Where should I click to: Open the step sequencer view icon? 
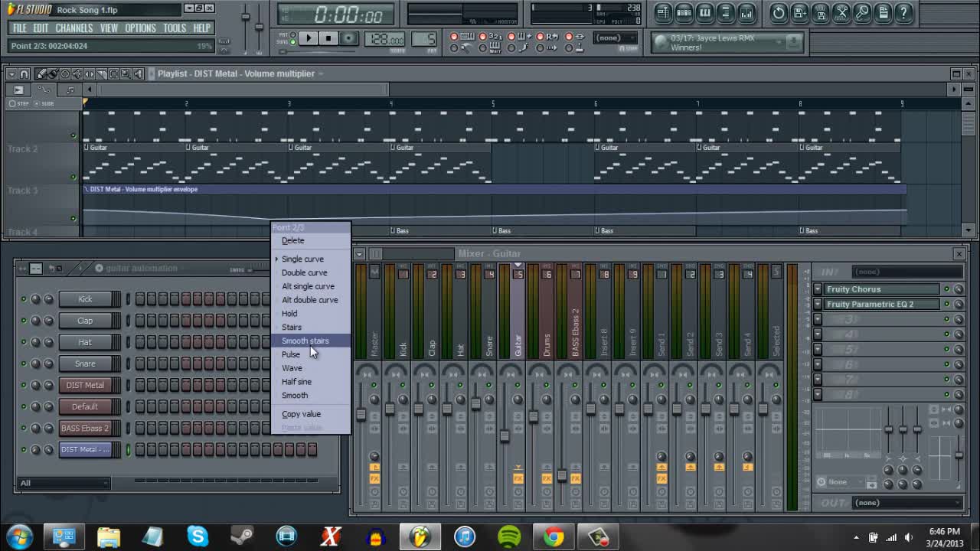[684, 12]
